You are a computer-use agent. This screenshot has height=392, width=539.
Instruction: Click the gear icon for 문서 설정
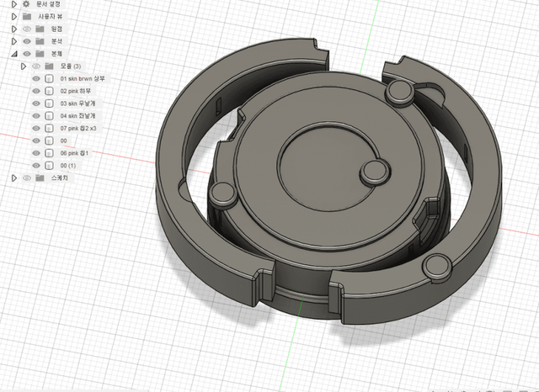click(x=26, y=3)
